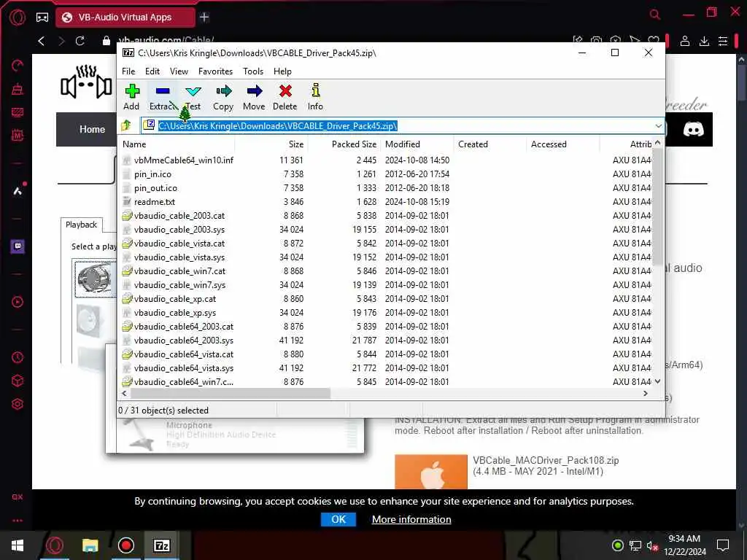Sort by the Packed Size column header
747x560 pixels.
(344, 144)
